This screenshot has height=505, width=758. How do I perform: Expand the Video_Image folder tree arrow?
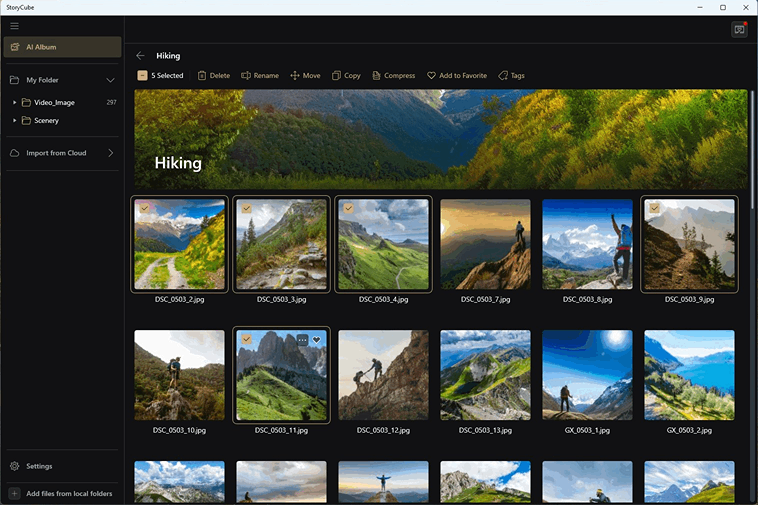coord(15,102)
